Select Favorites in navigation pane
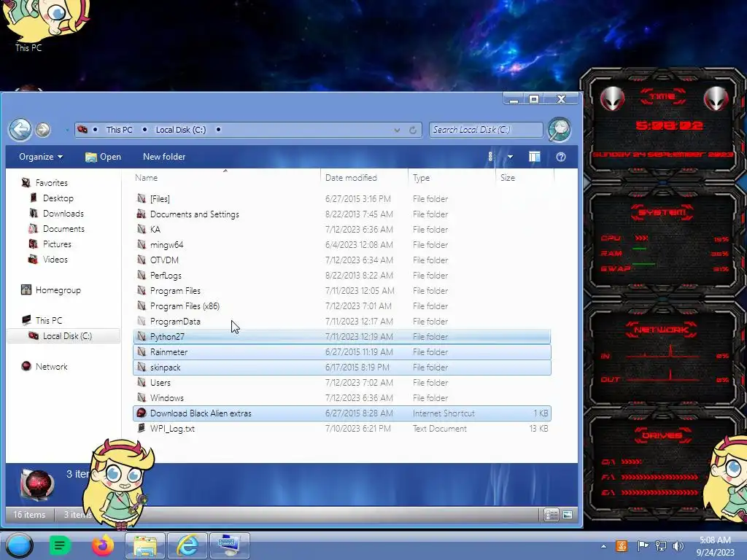 (52, 183)
